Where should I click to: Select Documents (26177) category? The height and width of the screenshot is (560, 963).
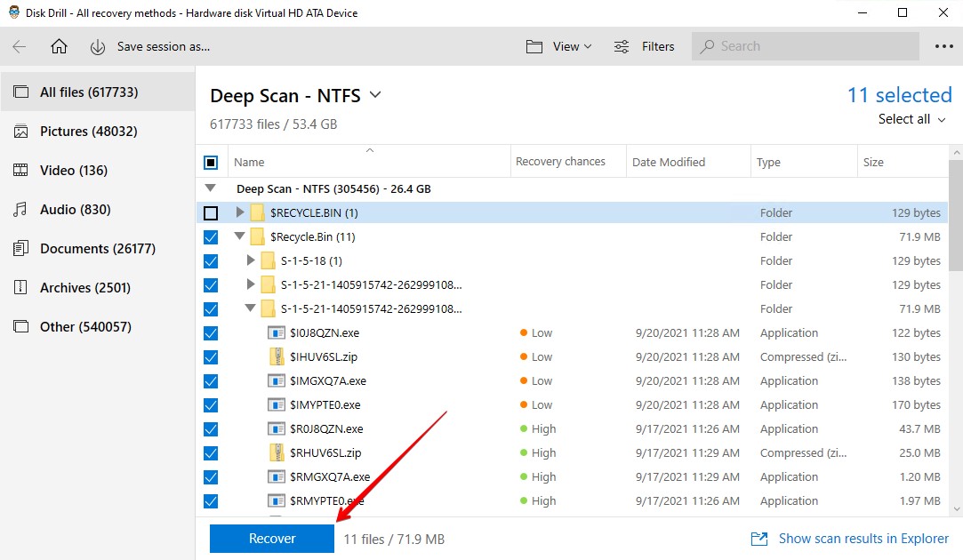[x=98, y=249]
